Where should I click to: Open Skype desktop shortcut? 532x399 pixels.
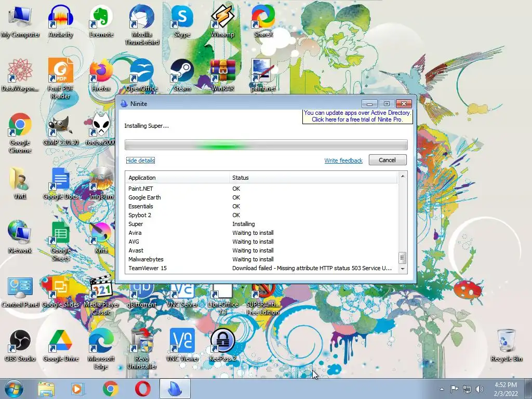click(182, 21)
